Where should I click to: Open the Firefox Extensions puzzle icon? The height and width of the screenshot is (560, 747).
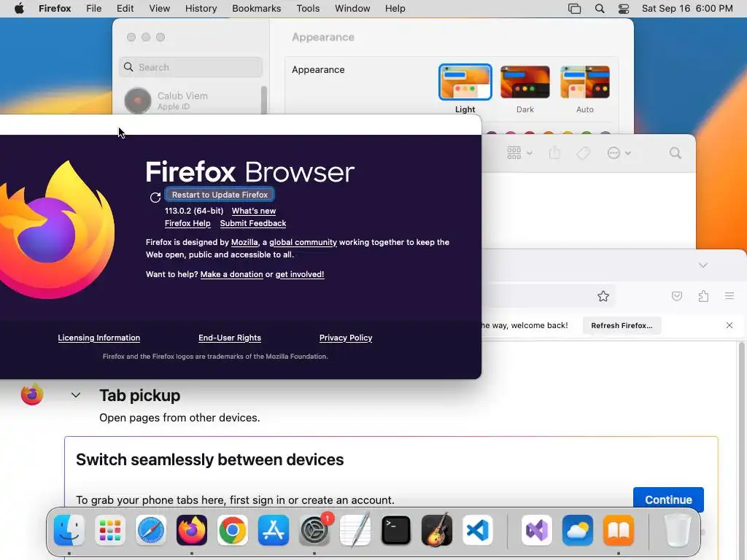point(703,296)
